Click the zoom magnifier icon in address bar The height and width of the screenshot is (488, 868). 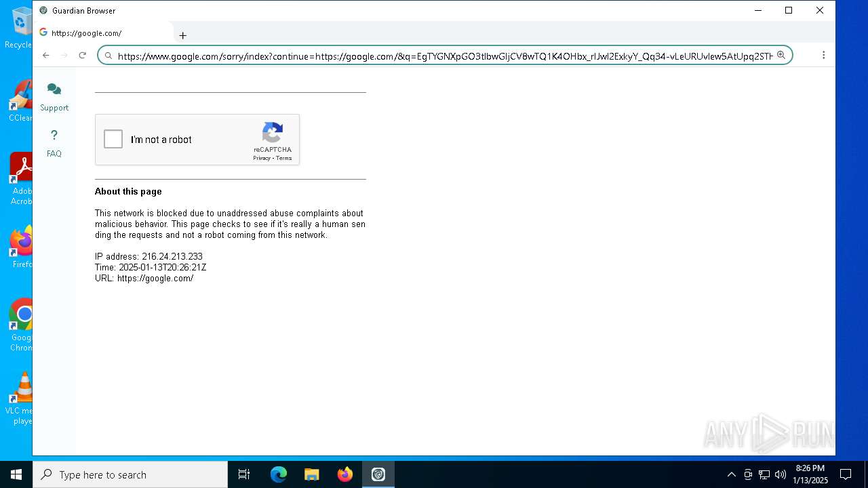(x=781, y=55)
